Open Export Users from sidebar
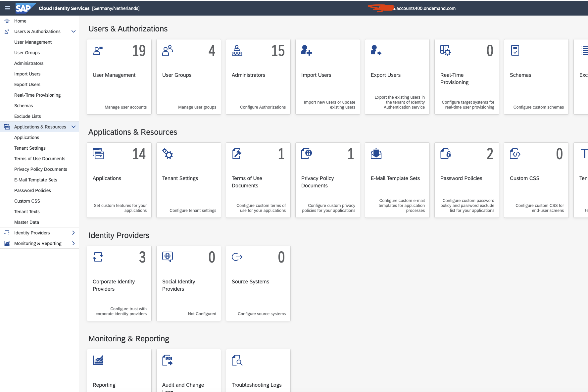This screenshot has height=392, width=588. (39, 84)
